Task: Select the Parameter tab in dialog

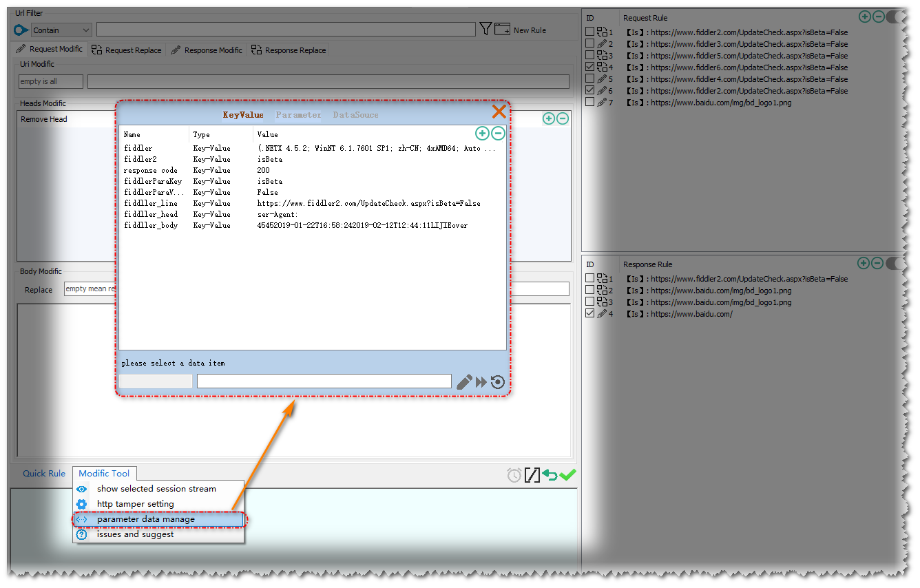Action: [x=298, y=115]
